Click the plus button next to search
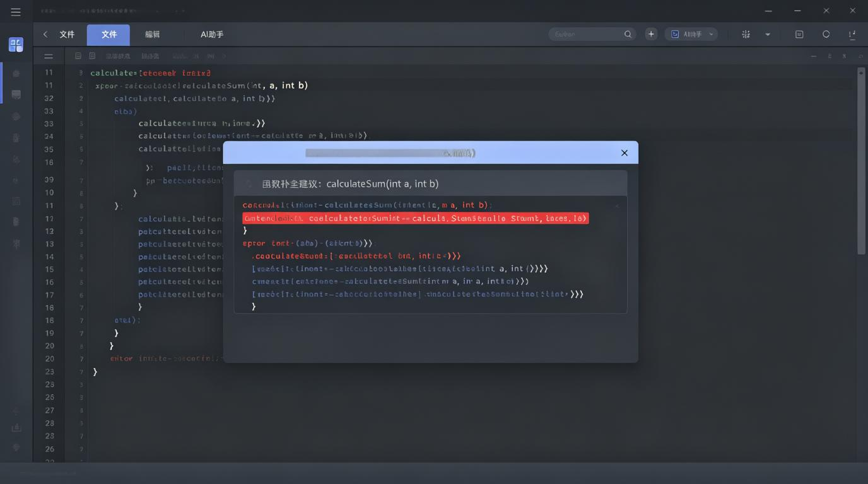The image size is (868, 484). tap(651, 34)
